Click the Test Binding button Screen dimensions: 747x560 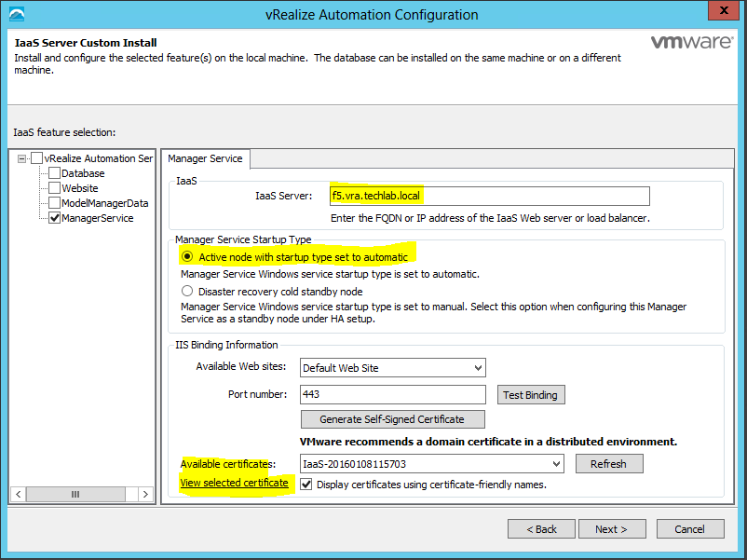coord(531,395)
